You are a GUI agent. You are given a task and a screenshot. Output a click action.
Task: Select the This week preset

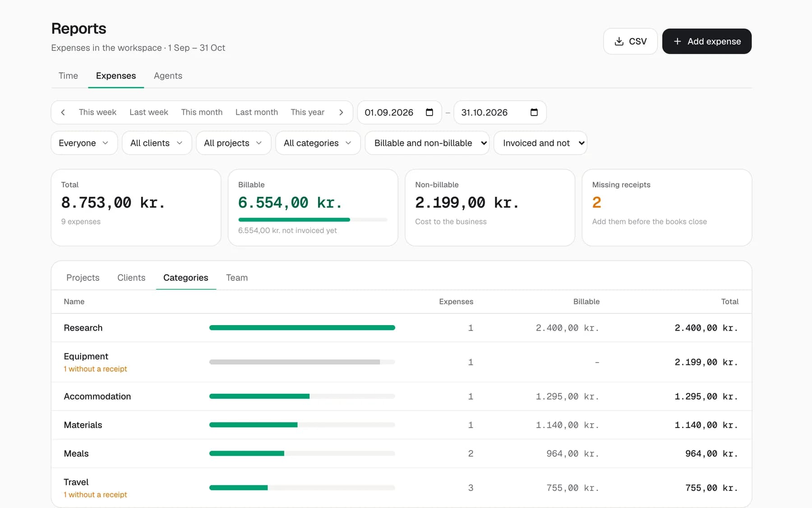[x=97, y=112]
